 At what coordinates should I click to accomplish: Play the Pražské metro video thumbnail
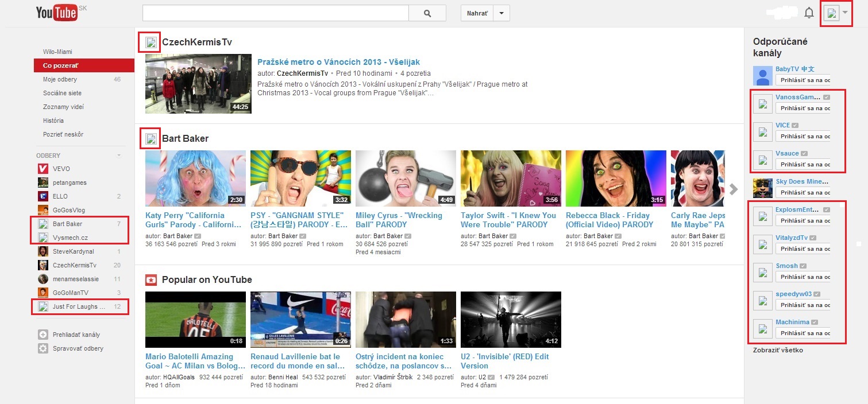pyautogui.click(x=198, y=83)
